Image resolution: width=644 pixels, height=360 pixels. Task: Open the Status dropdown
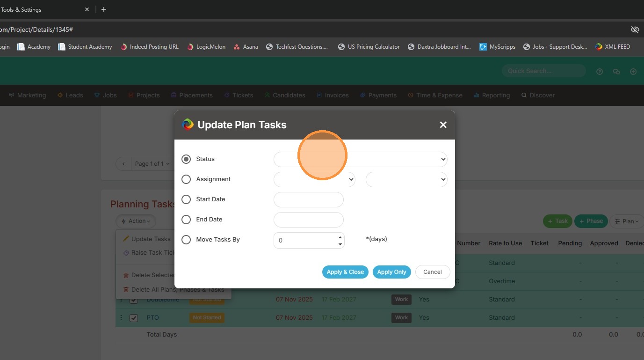(x=361, y=159)
